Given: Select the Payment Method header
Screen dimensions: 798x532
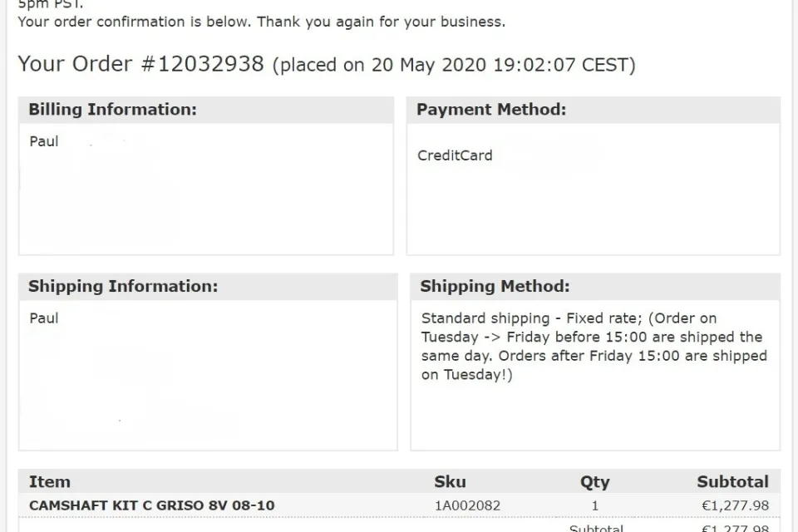Looking at the screenshot, I should (x=491, y=110).
